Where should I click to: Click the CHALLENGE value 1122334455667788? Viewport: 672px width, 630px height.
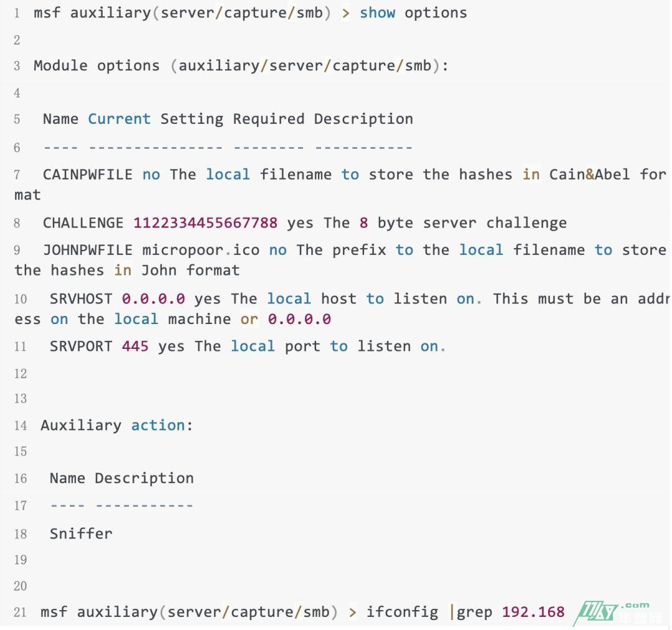pyautogui.click(x=205, y=223)
